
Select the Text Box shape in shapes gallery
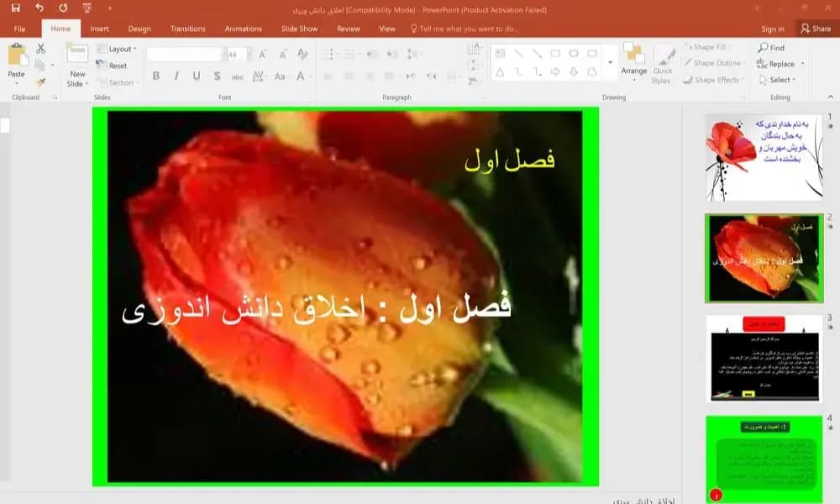click(x=500, y=54)
